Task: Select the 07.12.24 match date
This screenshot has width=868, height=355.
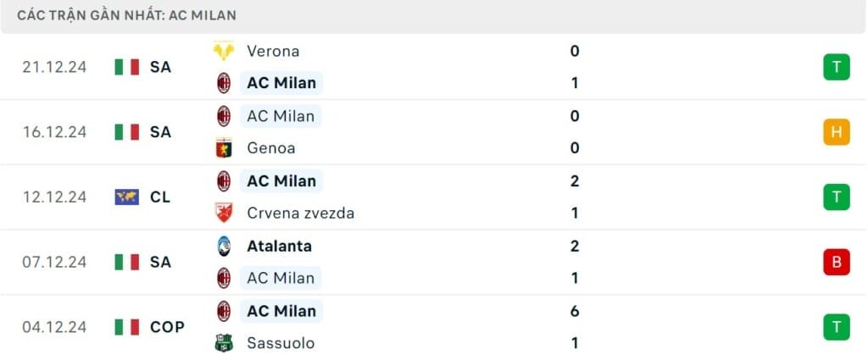Action: coord(54,262)
